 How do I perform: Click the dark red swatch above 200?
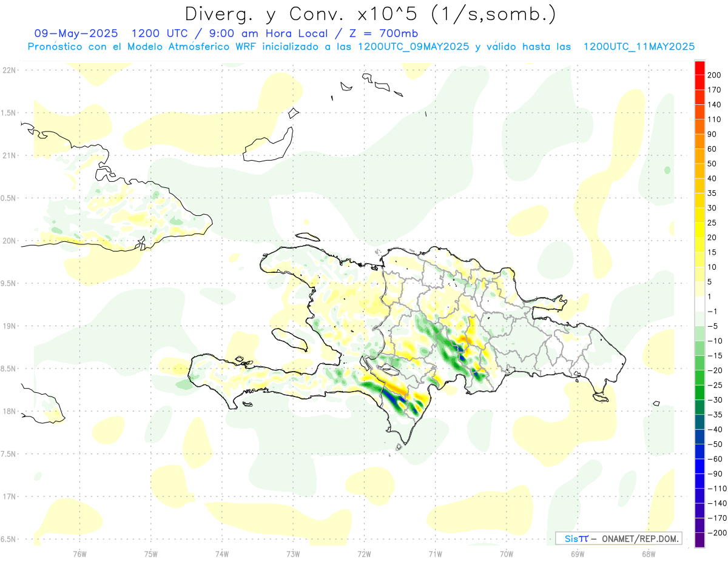coord(699,68)
